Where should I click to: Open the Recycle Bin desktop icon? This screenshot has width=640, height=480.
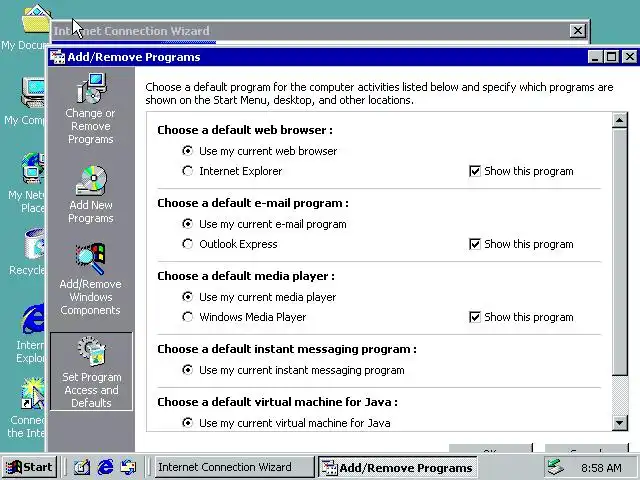[29, 252]
